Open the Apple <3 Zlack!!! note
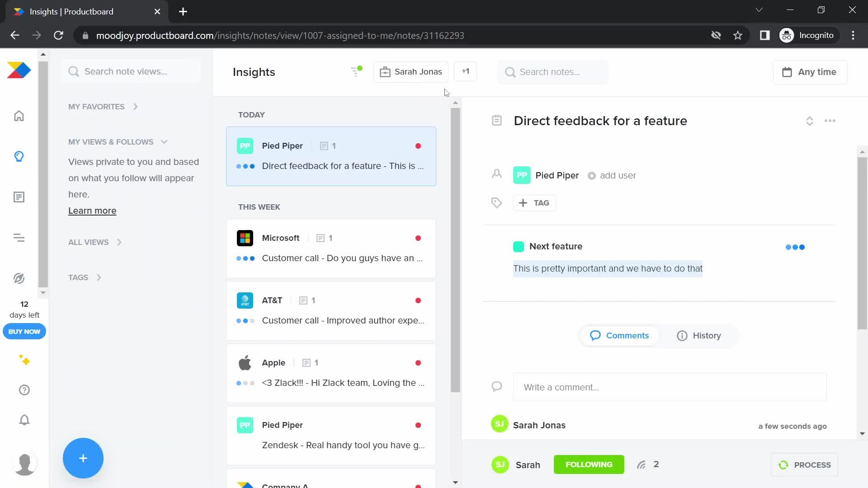 (x=331, y=373)
